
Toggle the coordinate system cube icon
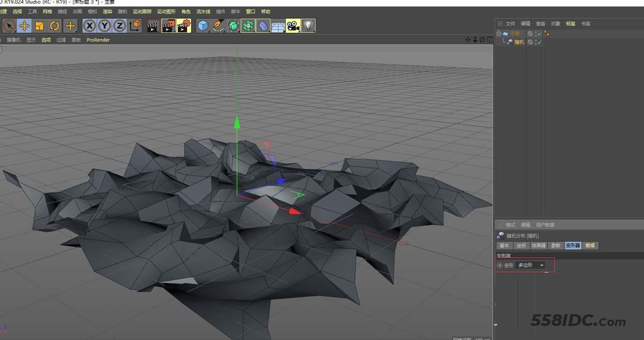[x=135, y=25]
